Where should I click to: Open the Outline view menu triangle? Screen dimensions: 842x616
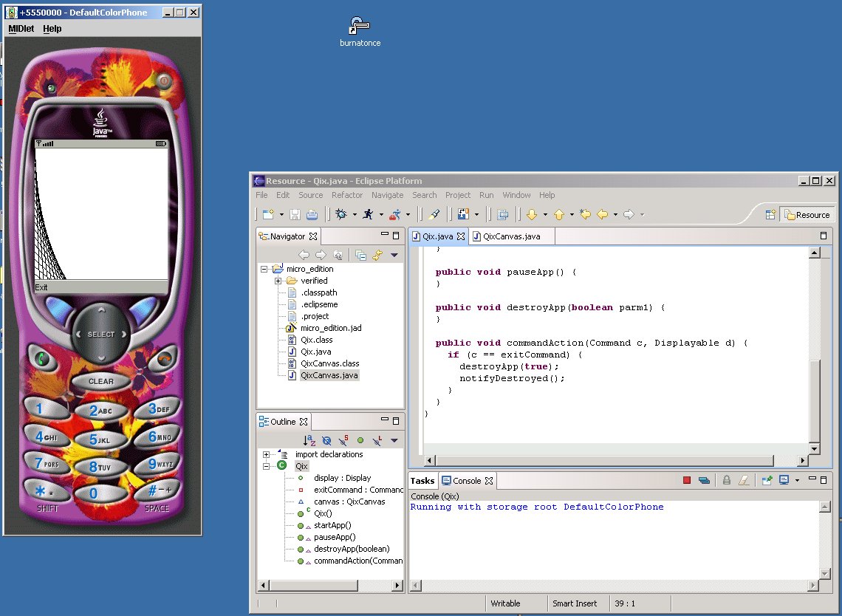click(x=394, y=440)
